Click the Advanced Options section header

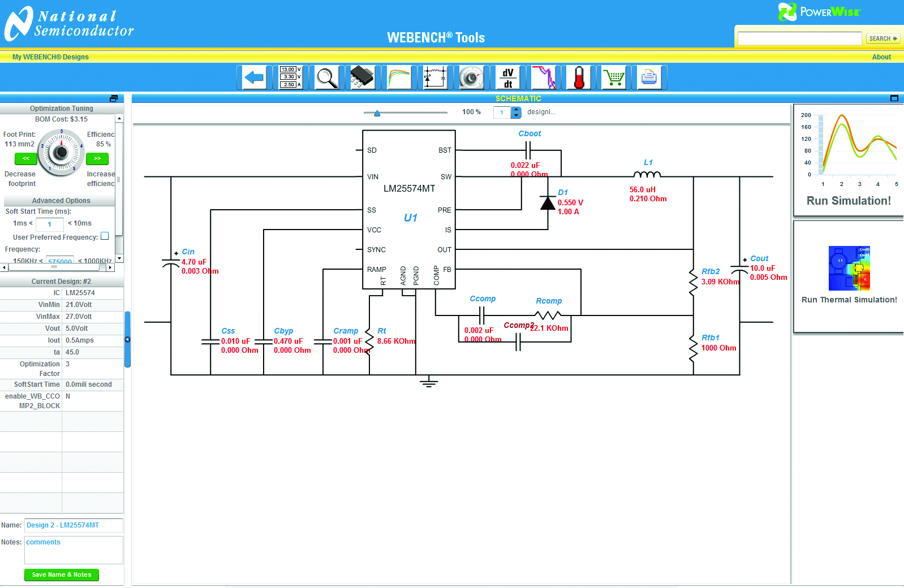tap(61, 201)
